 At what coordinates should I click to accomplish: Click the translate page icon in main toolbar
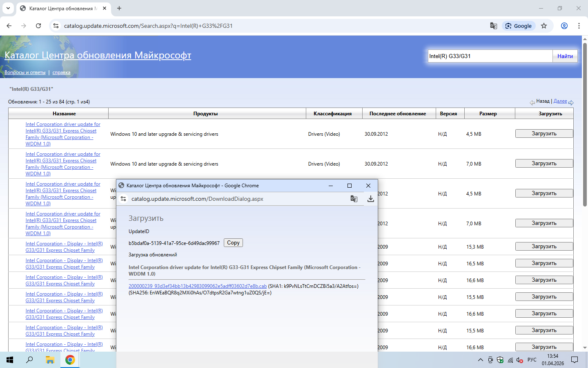pyautogui.click(x=493, y=26)
